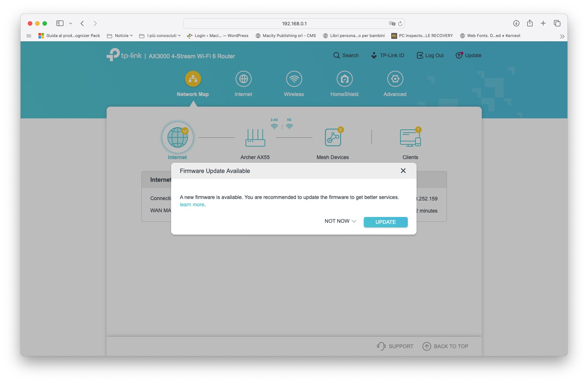
Task: Show the Safari tab overview
Action: [x=557, y=23]
